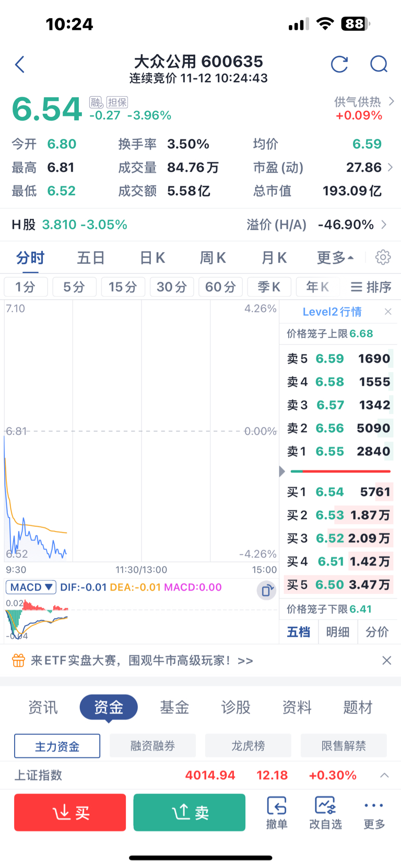
Task: Open the search magnifier icon
Action: pyautogui.click(x=379, y=64)
